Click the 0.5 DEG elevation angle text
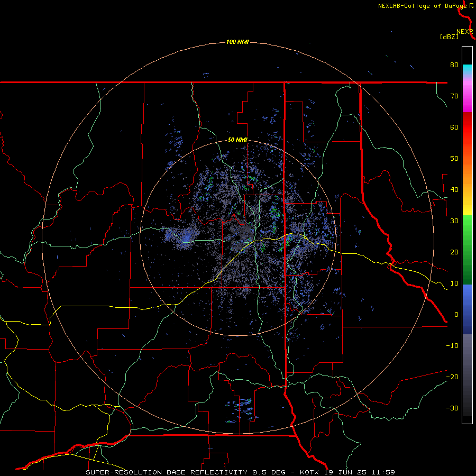476x476 pixels. click(x=269, y=472)
